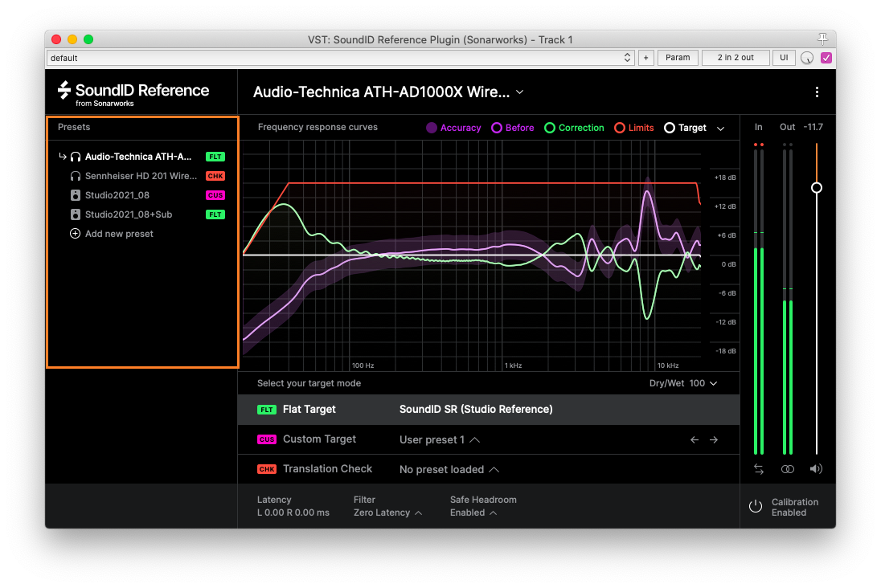Click the speaker icon beside Studio2021_08

[x=76, y=195]
